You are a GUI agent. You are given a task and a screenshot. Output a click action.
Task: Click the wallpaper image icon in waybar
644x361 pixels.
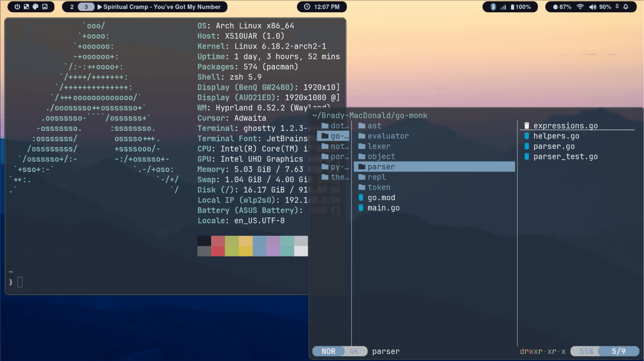[45, 7]
